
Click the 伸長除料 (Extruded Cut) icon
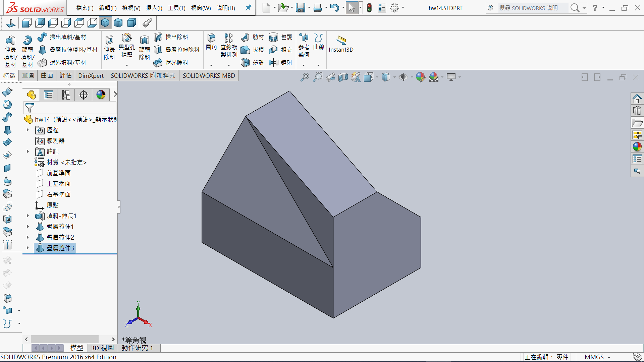tap(109, 41)
